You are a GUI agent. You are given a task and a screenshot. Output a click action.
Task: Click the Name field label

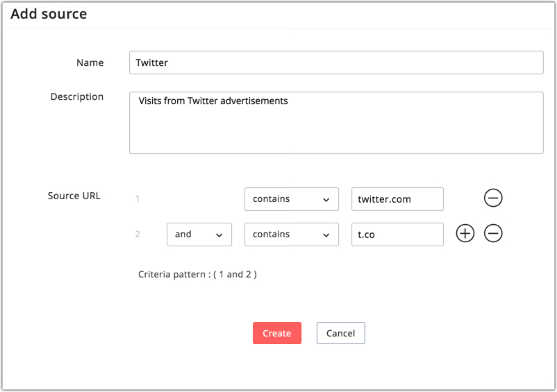coord(90,62)
